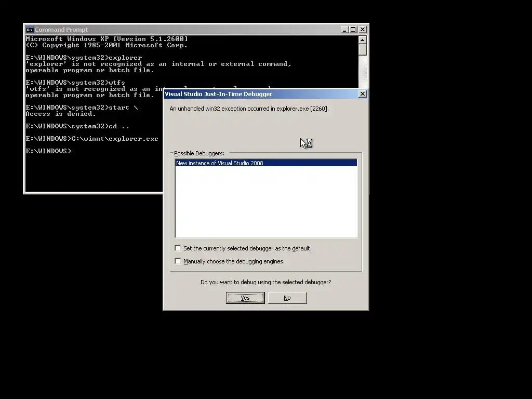The height and width of the screenshot is (399, 532).
Task: Close the Just-In-Time Debugger dialog
Action: 362,94
